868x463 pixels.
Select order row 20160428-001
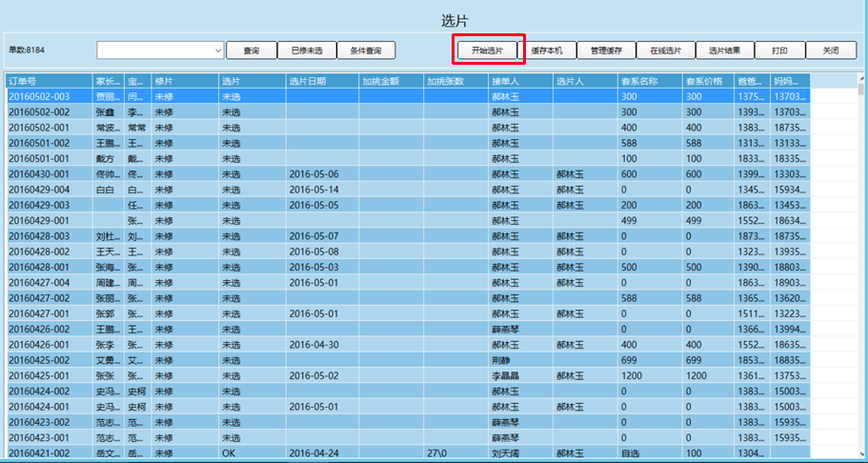[408, 267]
